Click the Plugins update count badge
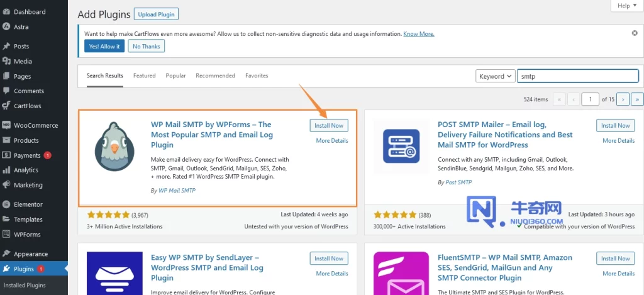This screenshot has height=295, width=644. tap(41, 269)
